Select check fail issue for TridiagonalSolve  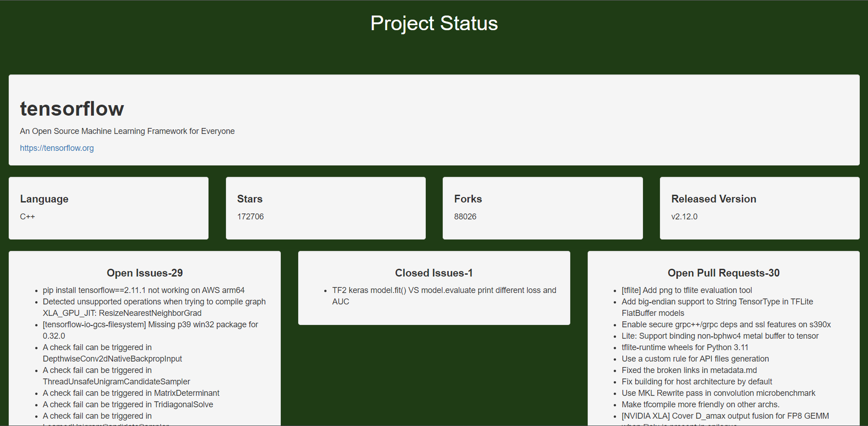pos(128,405)
